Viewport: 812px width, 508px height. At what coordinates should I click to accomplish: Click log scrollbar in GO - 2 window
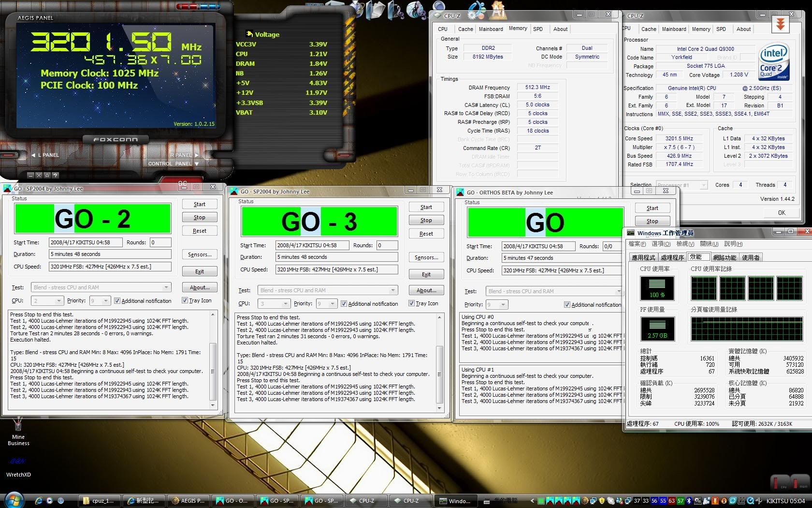coord(213,359)
